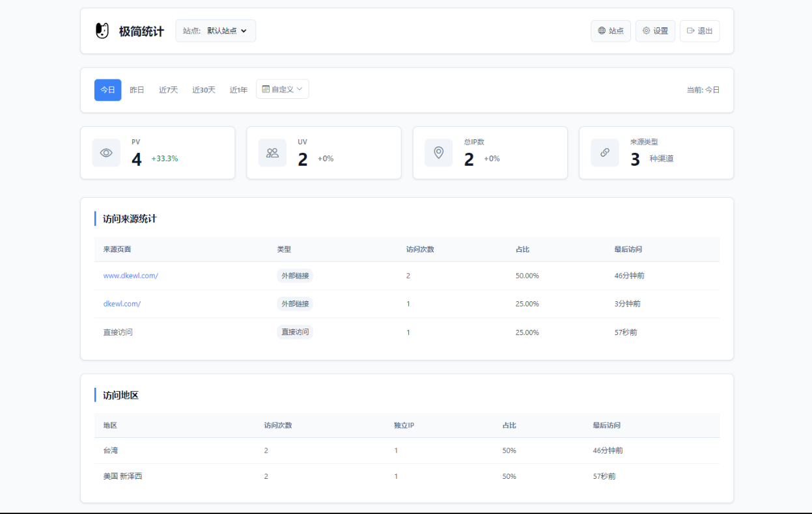This screenshot has width=812, height=514.
Task: Click the users icon in UV card
Action: coord(272,153)
